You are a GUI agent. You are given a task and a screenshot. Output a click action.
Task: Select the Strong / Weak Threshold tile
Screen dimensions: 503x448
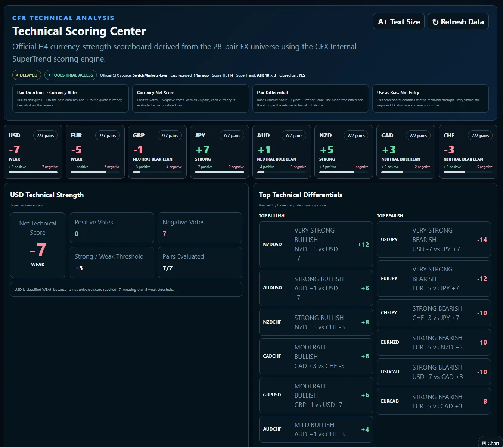(x=112, y=262)
